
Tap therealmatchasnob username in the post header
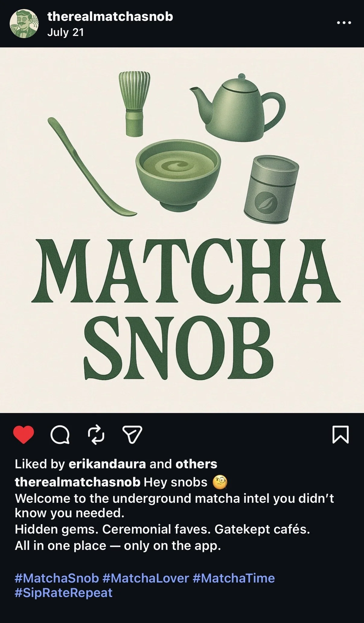[x=110, y=16]
